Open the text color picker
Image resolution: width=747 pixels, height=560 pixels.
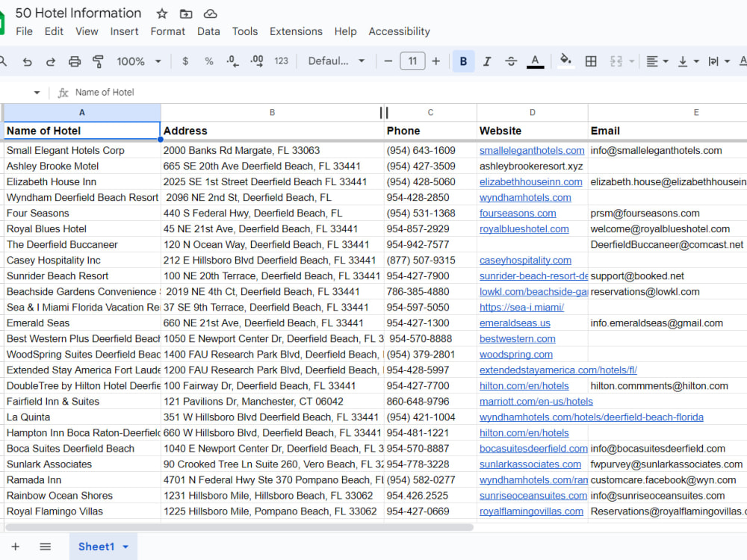point(536,60)
